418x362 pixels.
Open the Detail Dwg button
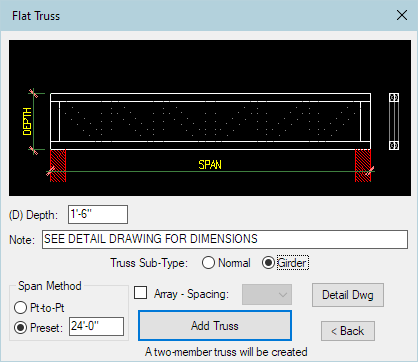(x=348, y=295)
